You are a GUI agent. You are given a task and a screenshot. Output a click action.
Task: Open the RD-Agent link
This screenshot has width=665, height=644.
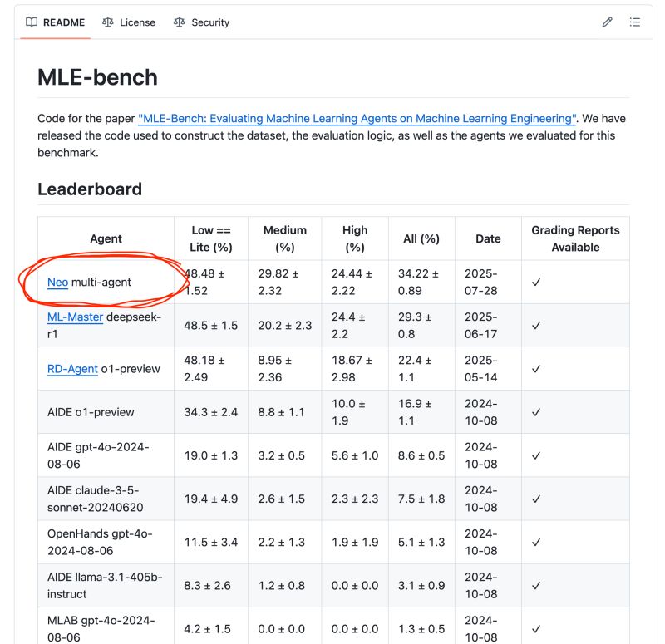click(x=72, y=369)
